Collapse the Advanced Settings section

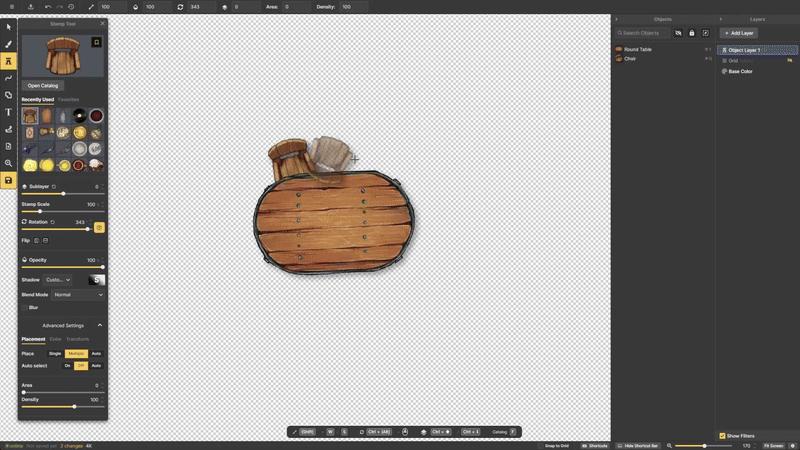point(100,325)
